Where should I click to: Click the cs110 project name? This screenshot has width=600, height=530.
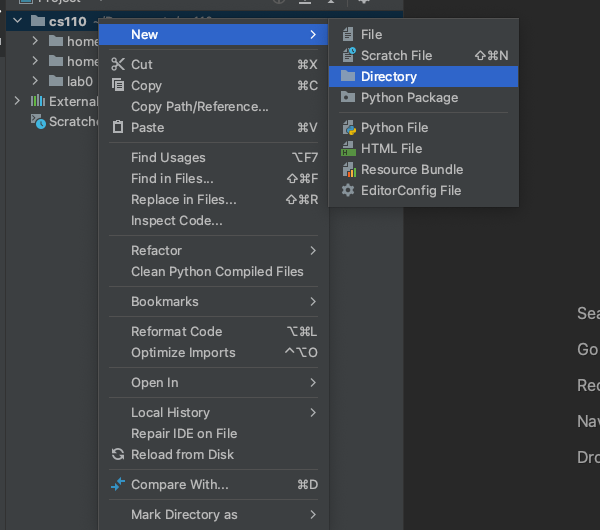[68, 21]
